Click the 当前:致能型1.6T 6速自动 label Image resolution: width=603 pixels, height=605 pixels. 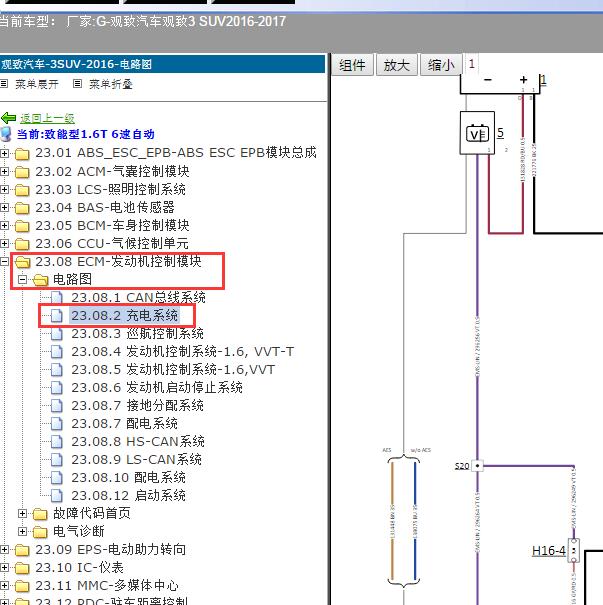pyautogui.click(x=86, y=134)
